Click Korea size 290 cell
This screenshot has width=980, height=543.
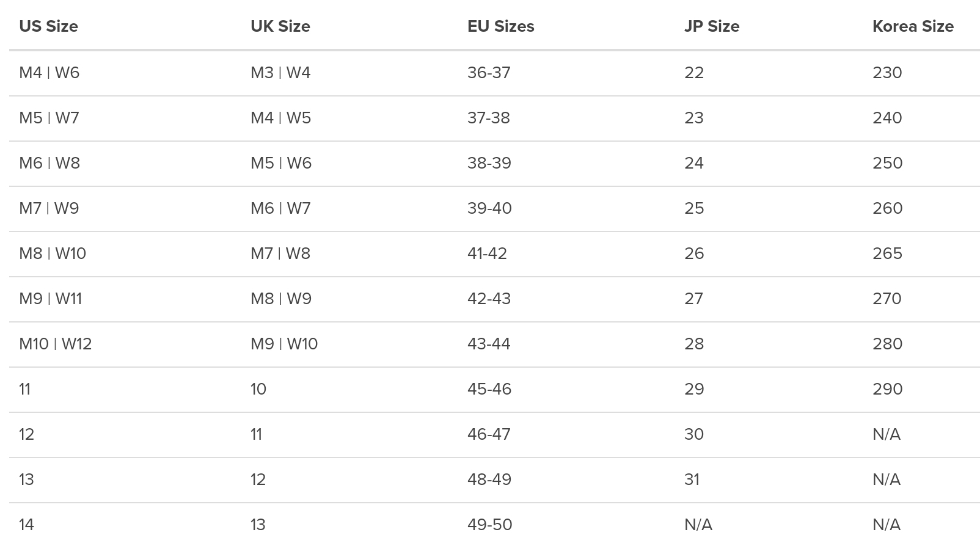(888, 389)
